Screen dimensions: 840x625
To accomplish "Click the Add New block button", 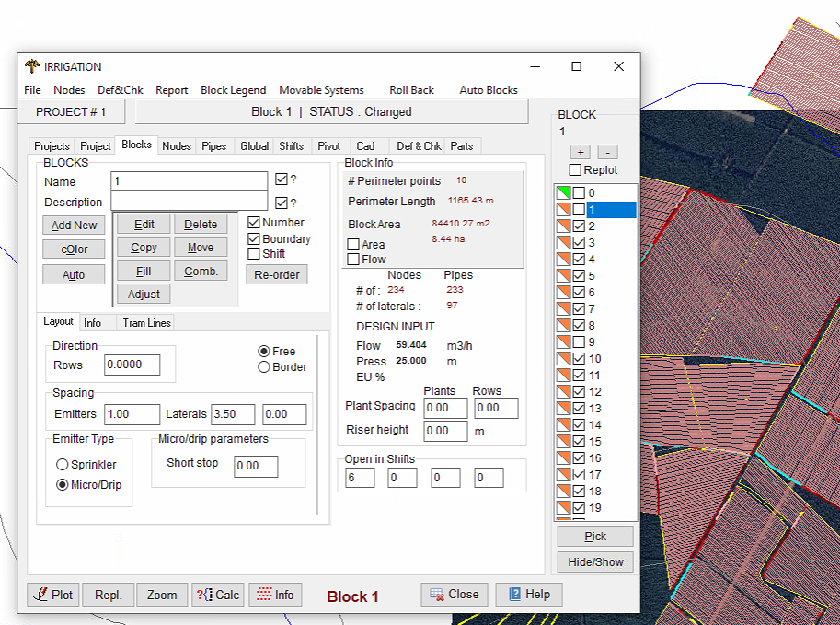I will pos(74,226).
